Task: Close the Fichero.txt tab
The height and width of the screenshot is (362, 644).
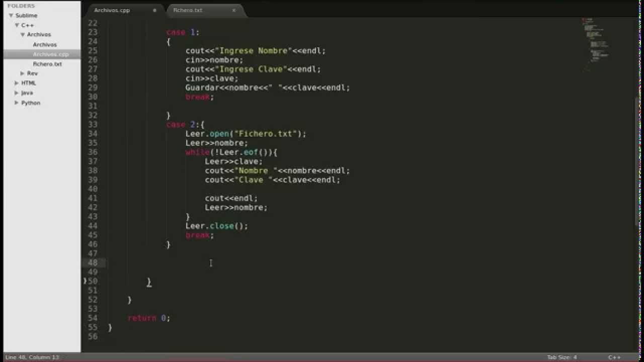Action: tap(233, 10)
